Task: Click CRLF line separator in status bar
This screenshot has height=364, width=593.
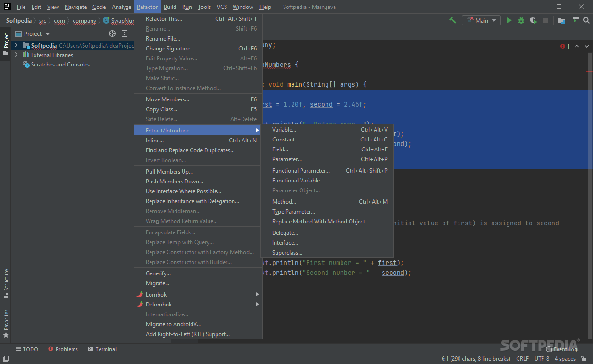Action: click(522, 359)
